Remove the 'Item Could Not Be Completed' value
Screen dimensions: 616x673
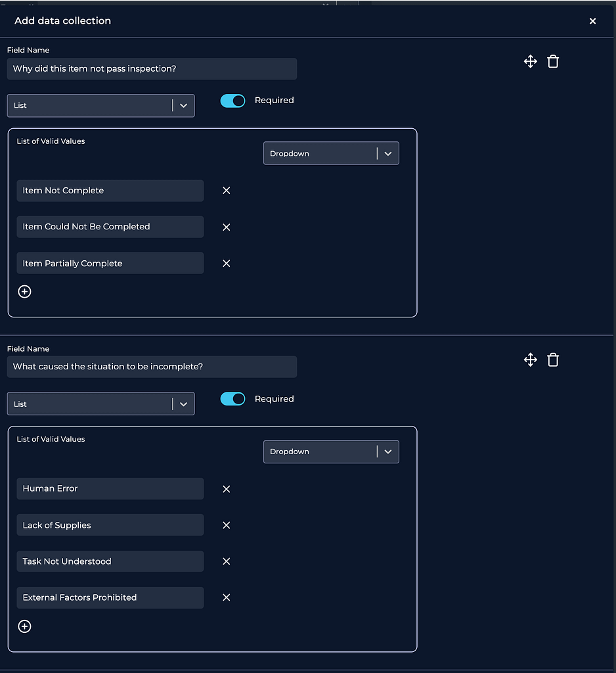[226, 227]
